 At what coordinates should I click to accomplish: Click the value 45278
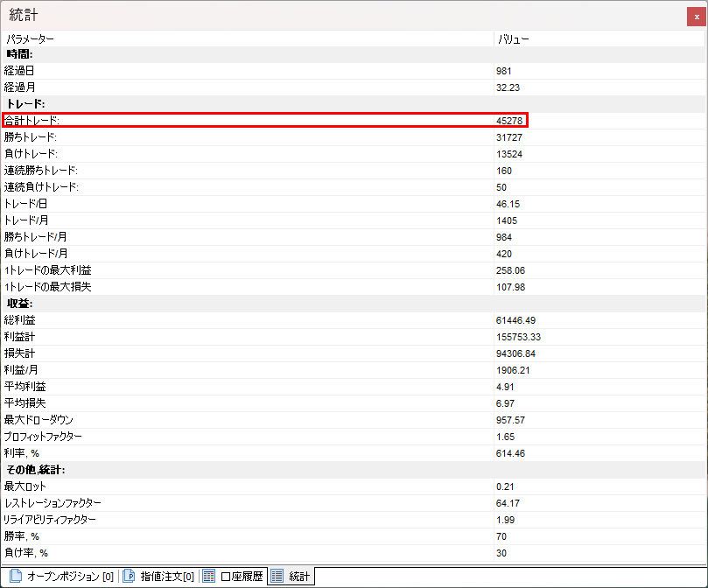coord(509,121)
